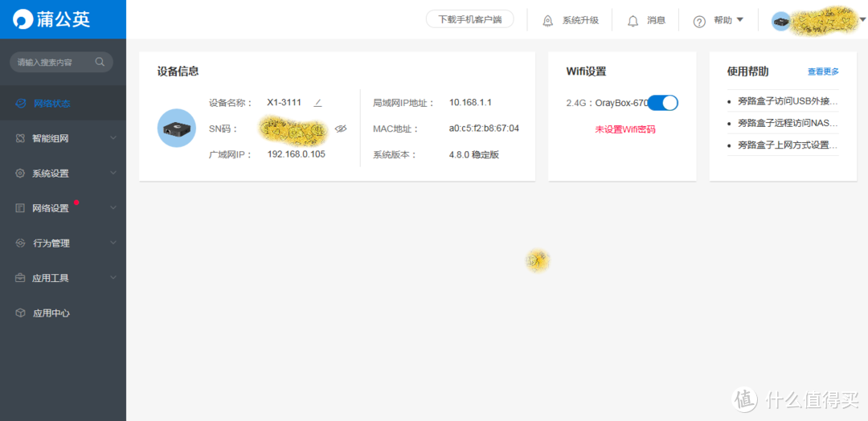The width and height of the screenshot is (868, 421).
Task: Click the WAN IP value 192.168.0.105
Action: 296,153
